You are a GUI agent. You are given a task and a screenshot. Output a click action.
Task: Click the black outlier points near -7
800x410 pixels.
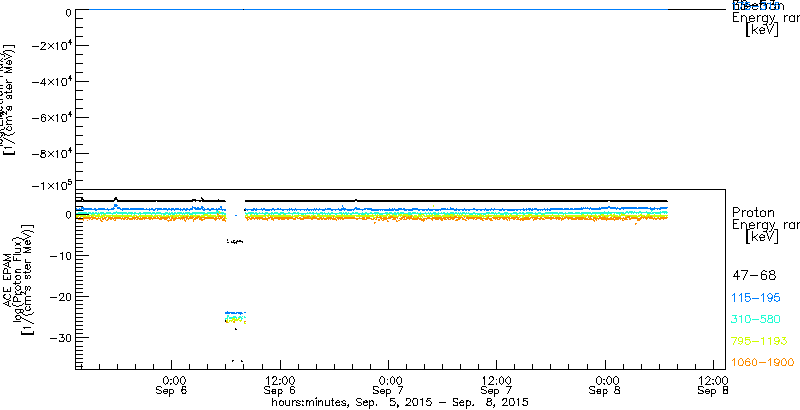235,241
